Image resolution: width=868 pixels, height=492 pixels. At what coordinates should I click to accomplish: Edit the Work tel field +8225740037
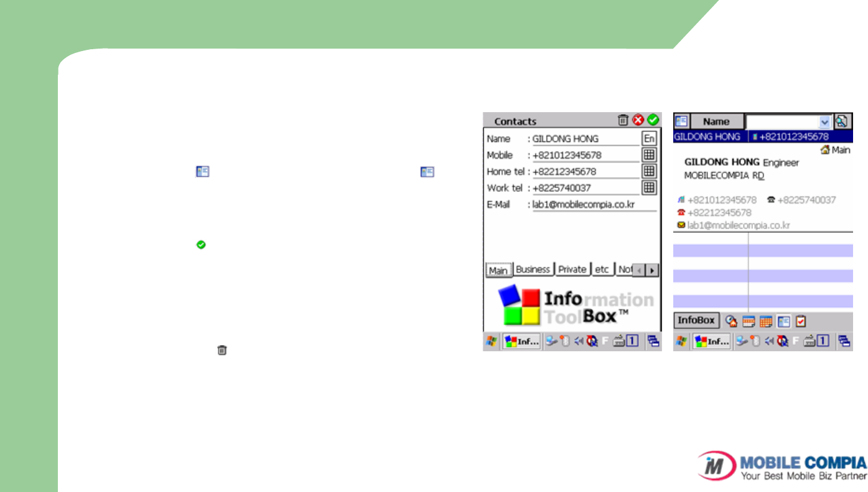pyautogui.click(x=586, y=187)
